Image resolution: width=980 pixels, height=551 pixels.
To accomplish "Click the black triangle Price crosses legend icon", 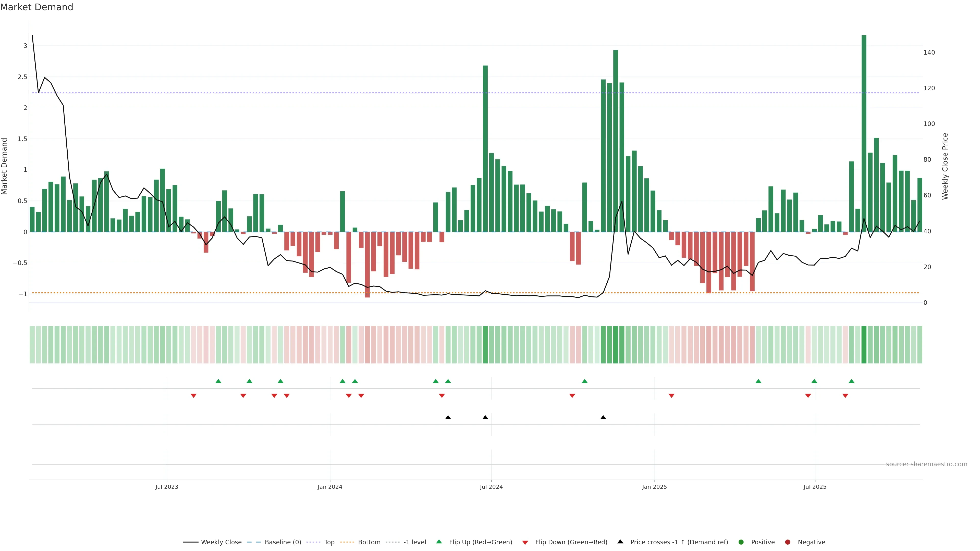I will [x=620, y=542].
